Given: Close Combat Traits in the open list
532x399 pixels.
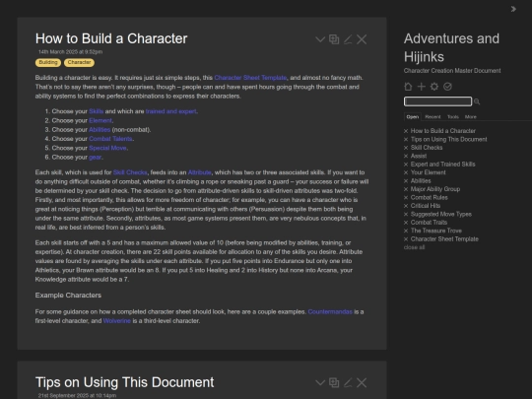Looking at the screenshot, I should 406,223.
